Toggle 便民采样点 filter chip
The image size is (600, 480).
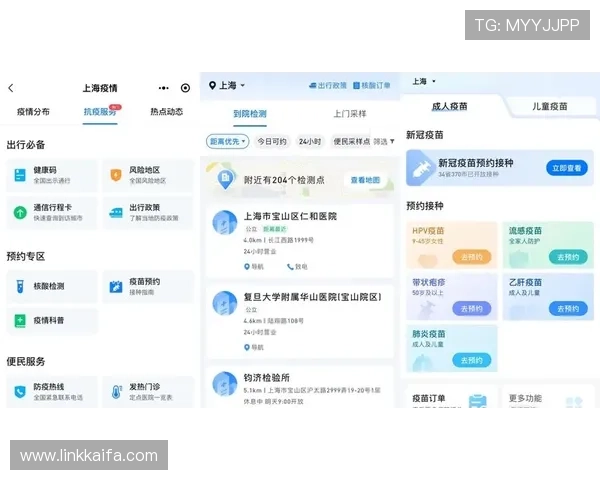pyautogui.click(x=351, y=142)
